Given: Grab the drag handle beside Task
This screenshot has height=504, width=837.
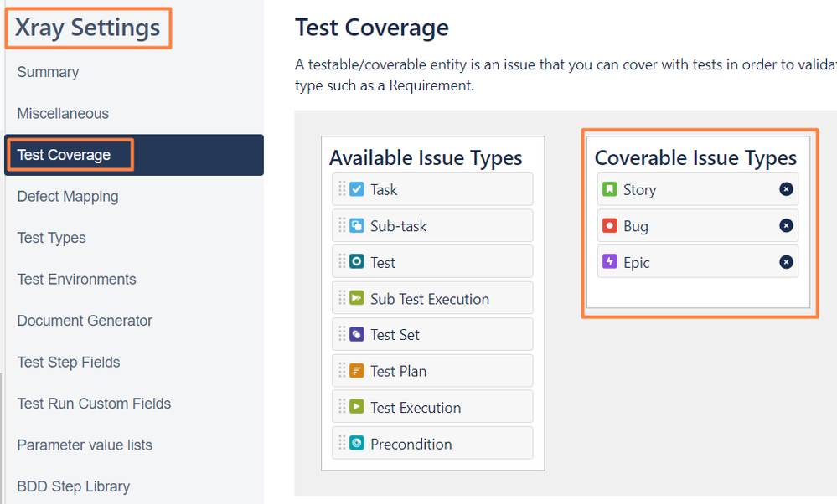Looking at the screenshot, I should point(342,189).
